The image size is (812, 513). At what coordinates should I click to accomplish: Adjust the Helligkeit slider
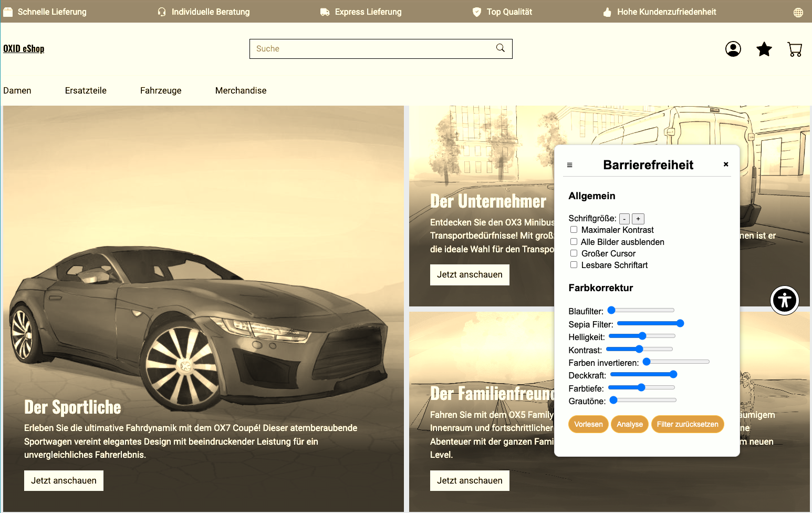point(642,336)
